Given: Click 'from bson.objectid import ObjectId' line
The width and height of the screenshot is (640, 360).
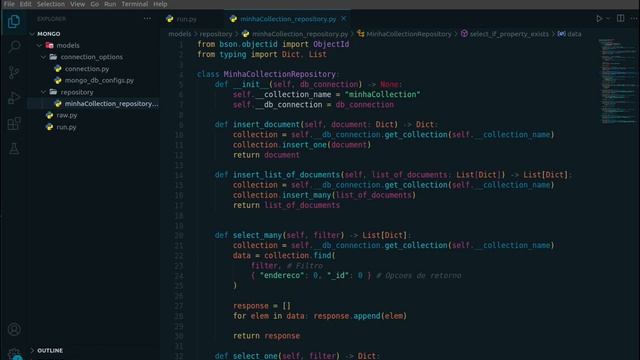Looking at the screenshot, I should [273, 44].
